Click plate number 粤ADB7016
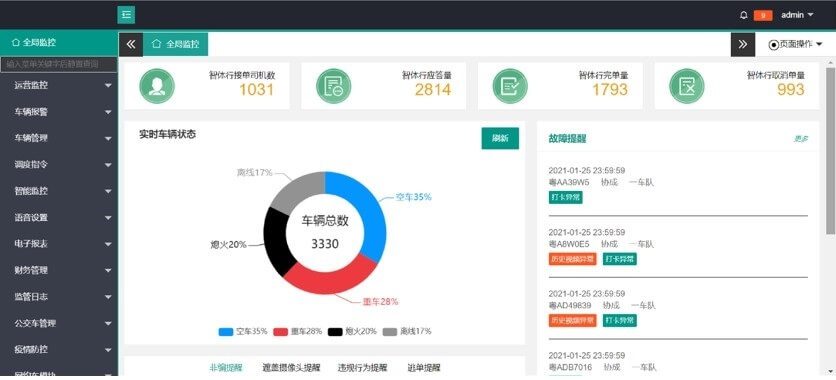Screen dimensions: 836x380 pyautogui.click(x=570, y=368)
